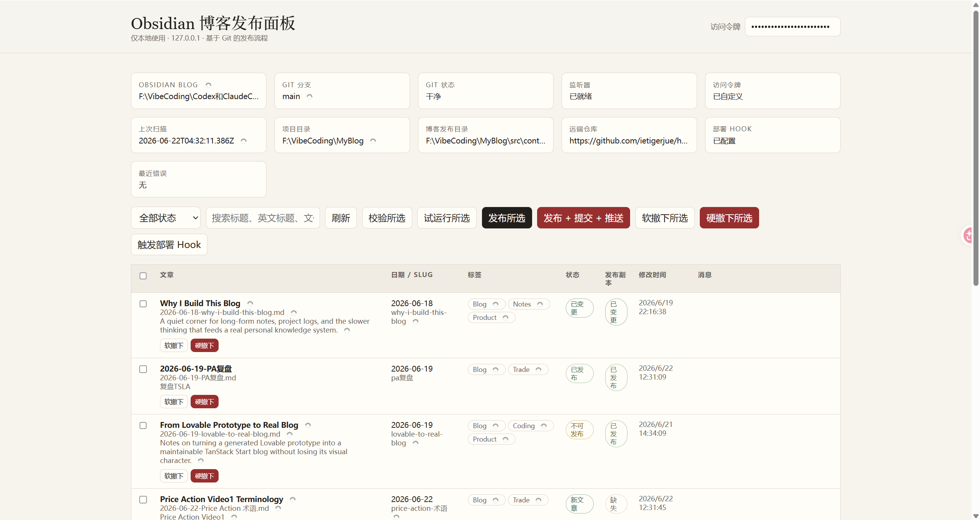Click the 修改时间 column header

652,275
